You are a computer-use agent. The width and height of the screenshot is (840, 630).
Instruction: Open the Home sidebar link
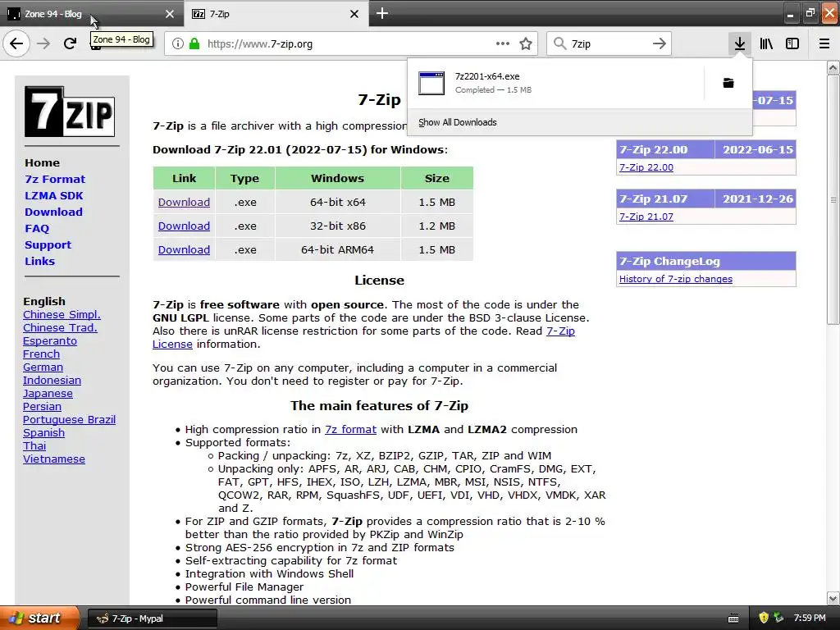tap(43, 163)
